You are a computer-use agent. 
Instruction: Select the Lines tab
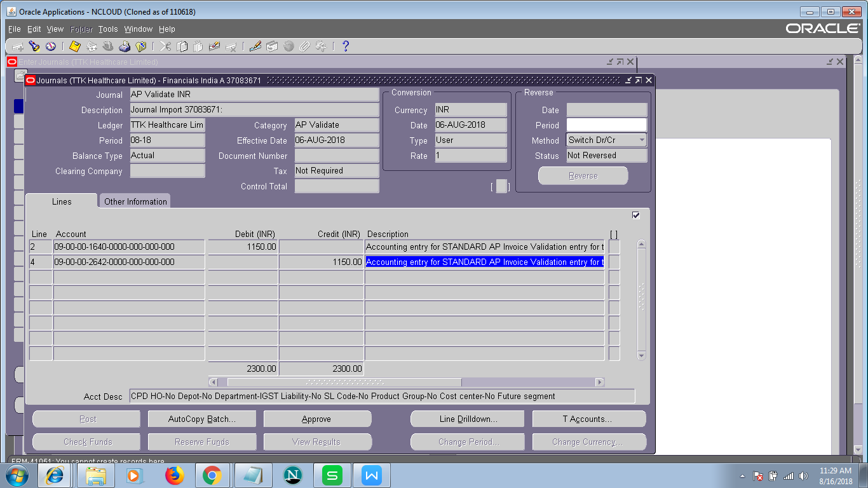pyautogui.click(x=62, y=201)
